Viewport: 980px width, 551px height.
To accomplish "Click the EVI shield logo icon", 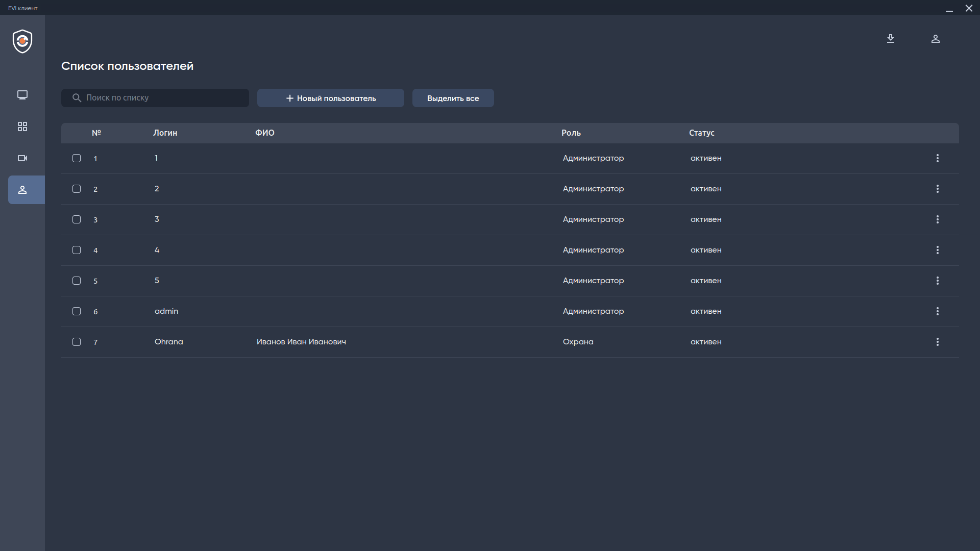I will pyautogui.click(x=22, y=41).
